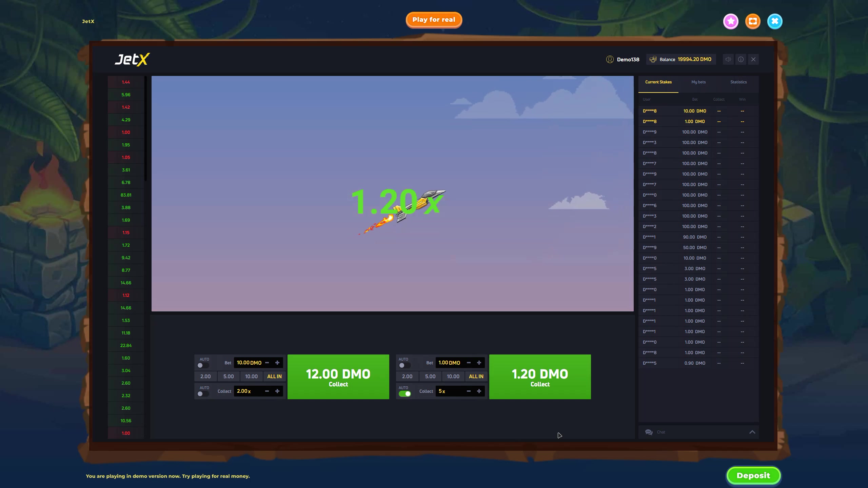Mute sound with the speaker icon
The width and height of the screenshot is (868, 488).
(x=728, y=59)
